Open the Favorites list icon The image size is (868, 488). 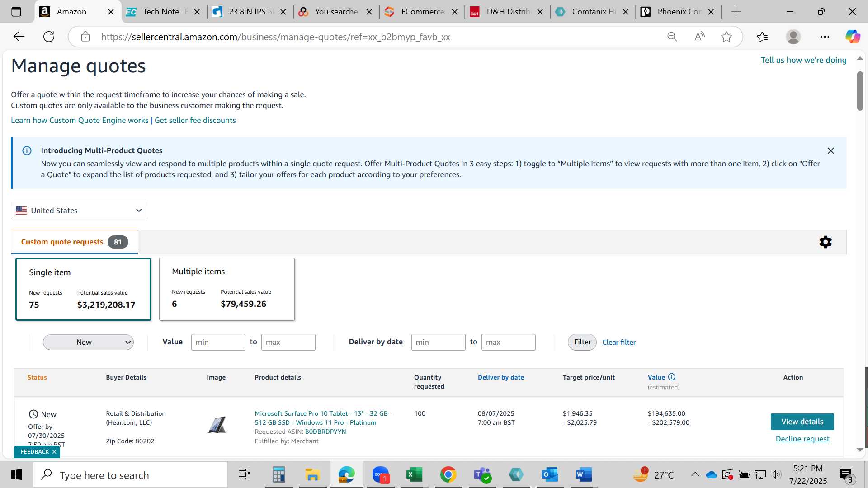click(762, 37)
